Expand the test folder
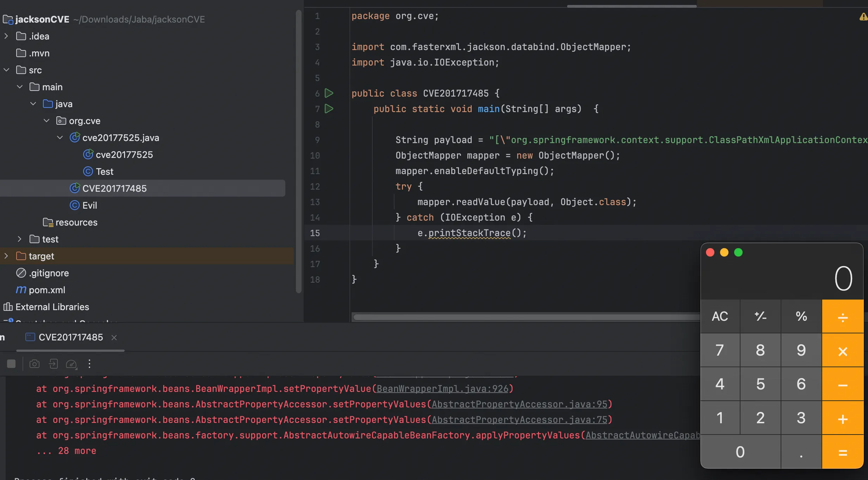The height and width of the screenshot is (480, 868). point(20,239)
